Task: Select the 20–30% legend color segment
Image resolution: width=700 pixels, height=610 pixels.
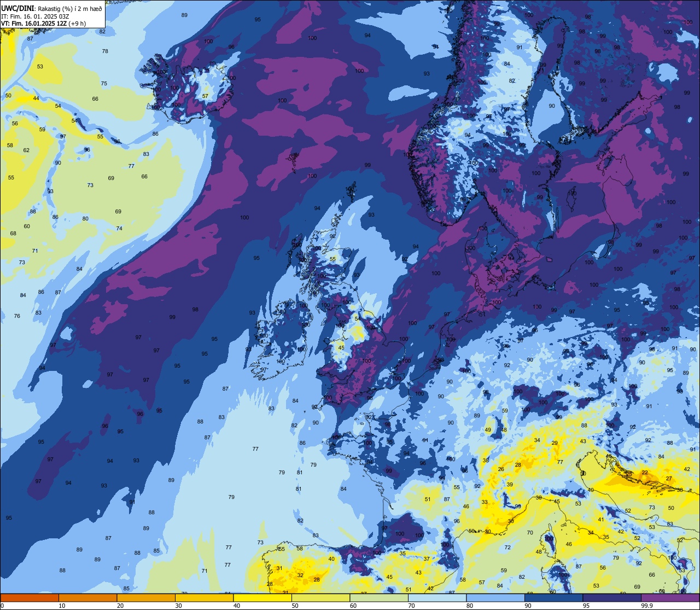Action: pos(146,598)
